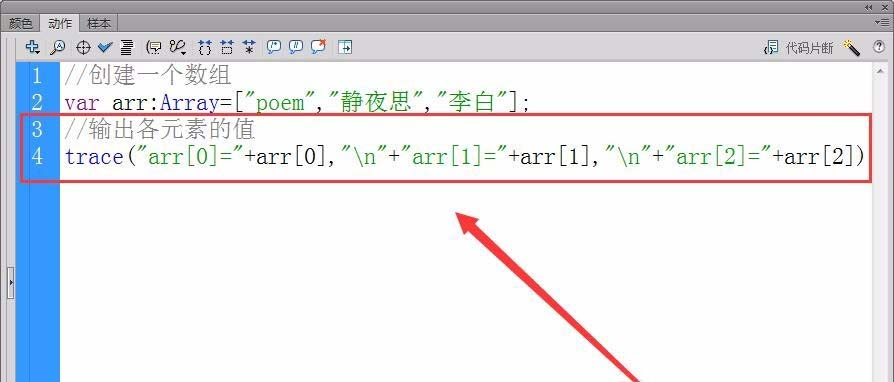Open the Find magnifier tool
Viewport: 894px width, 382px height.
point(58,47)
